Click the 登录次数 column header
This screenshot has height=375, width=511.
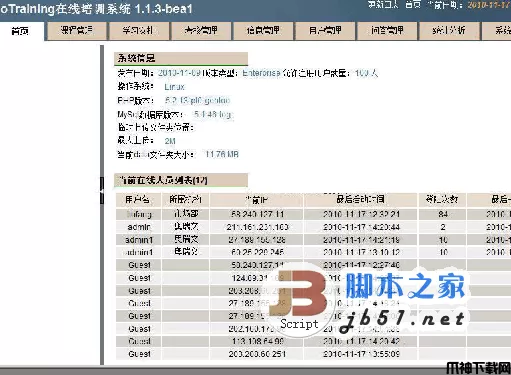[x=442, y=200]
